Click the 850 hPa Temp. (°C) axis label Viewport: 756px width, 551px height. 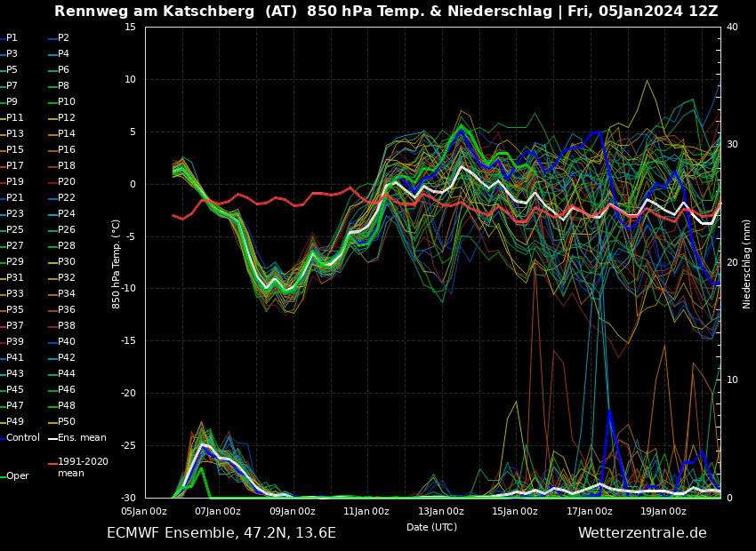(x=117, y=263)
